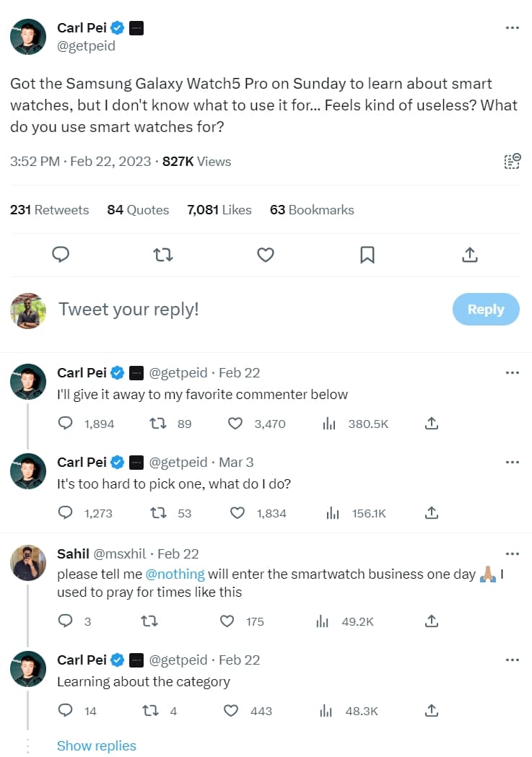Expand 'Show replies' link
The image size is (532, 757).
97,745
